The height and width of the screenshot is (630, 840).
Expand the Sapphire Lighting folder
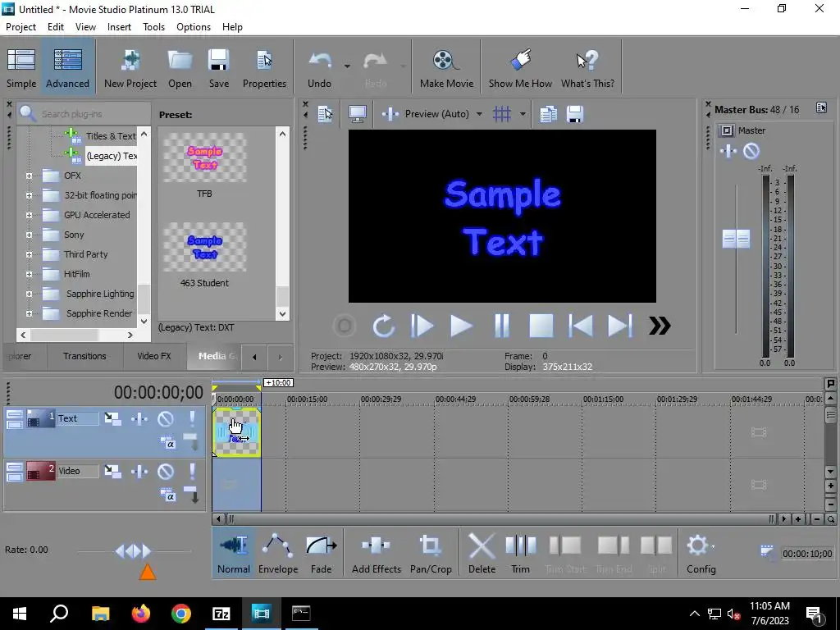click(29, 294)
